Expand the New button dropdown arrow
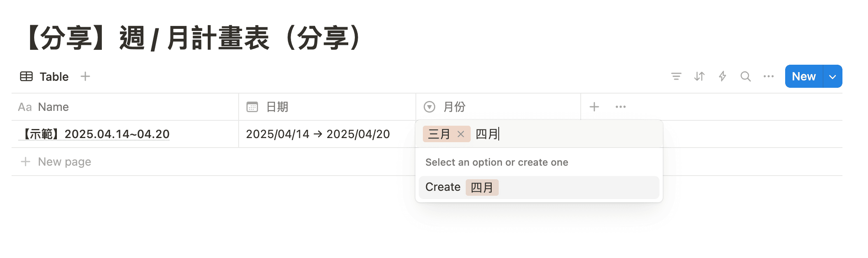The height and width of the screenshot is (258, 868). click(x=833, y=77)
